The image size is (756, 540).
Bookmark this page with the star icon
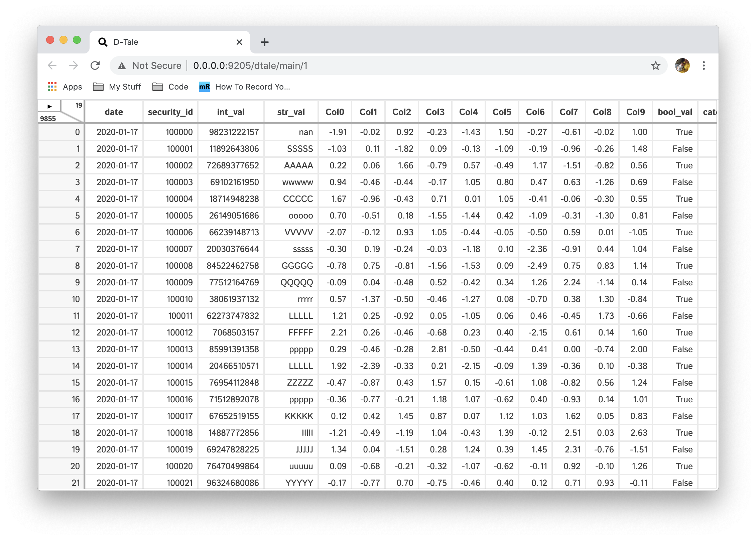[x=655, y=65]
